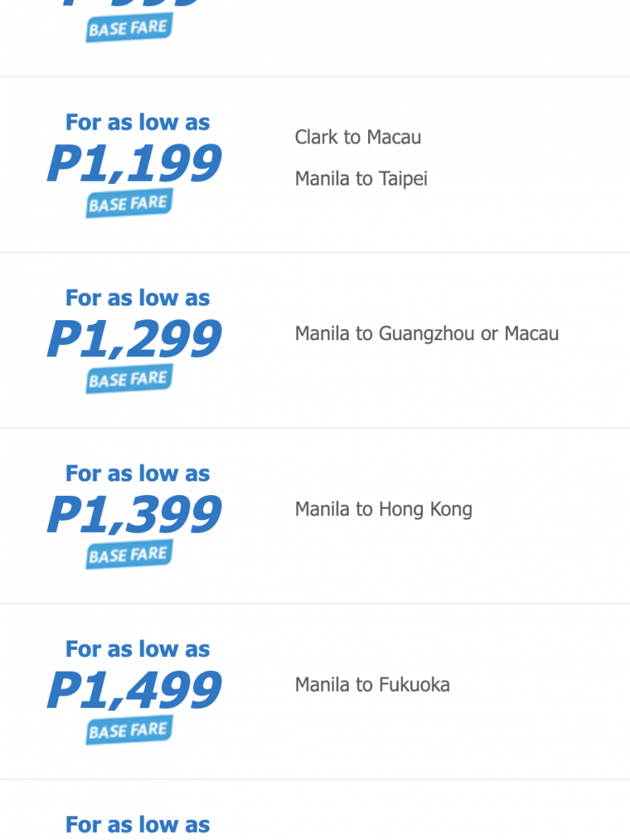Select the P1,399 fare price
This screenshot has height=840, width=630.
pyautogui.click(x=134, y=515)
